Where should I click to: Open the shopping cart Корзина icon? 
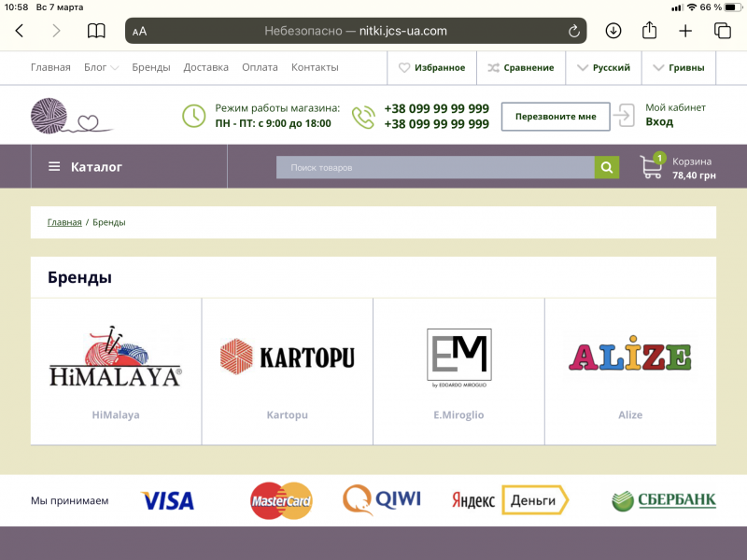pyautogui.click(x=652, y=167)
